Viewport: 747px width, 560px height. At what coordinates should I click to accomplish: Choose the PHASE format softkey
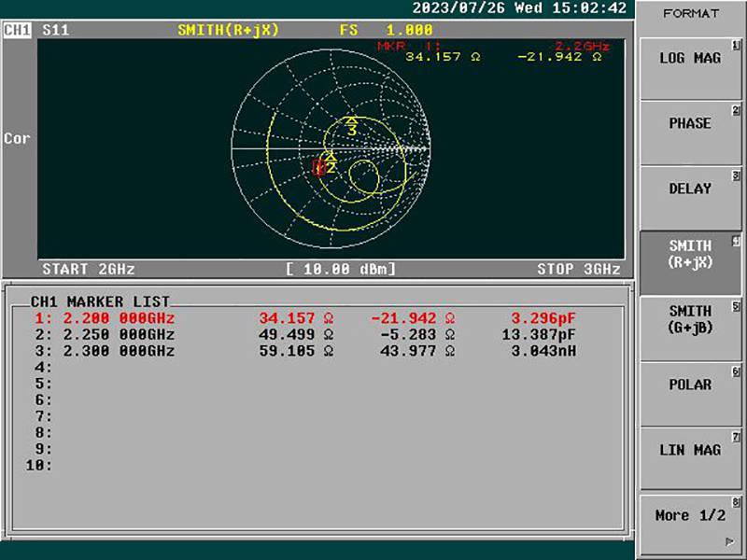(x=690, y=133)
